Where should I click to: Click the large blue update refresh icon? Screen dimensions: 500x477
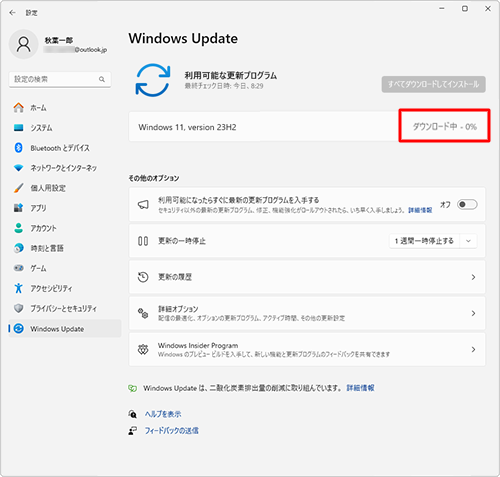pyautogui.click(x=153, y=80)
